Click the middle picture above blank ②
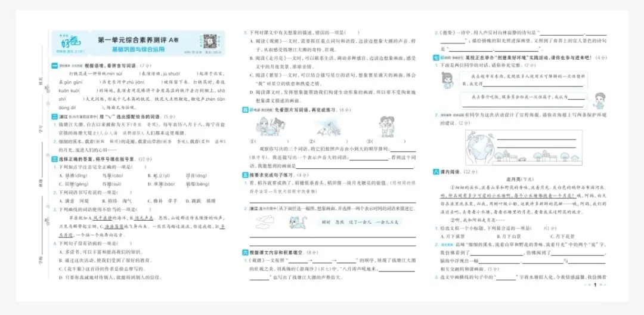This screenshot has height=315, width=644. (327, 127)
